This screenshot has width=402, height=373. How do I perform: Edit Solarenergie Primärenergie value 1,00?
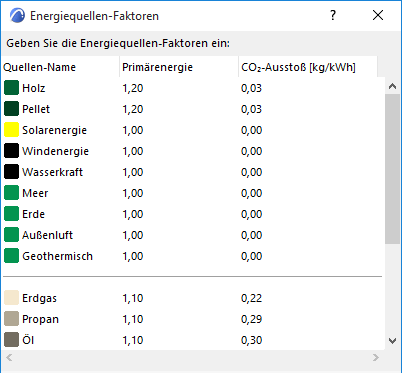pos(133,130)
